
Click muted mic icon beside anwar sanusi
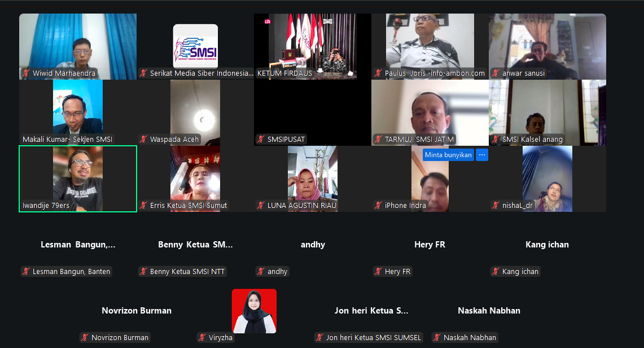pos(496,73)
